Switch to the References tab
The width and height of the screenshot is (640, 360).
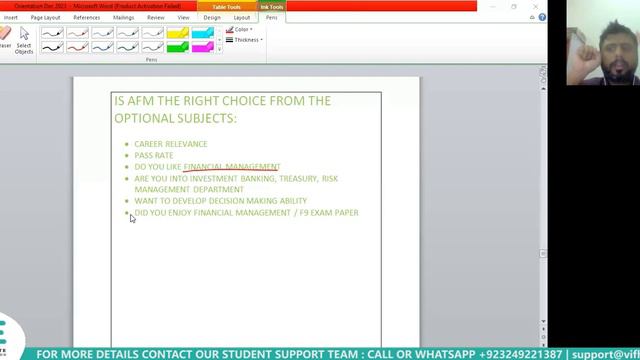point(87,18)
